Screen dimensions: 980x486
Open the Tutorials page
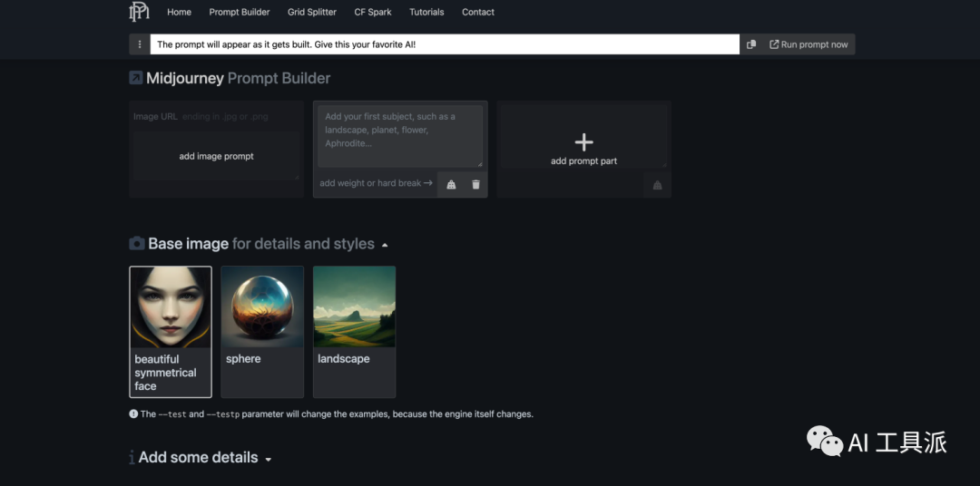point(426,12)
